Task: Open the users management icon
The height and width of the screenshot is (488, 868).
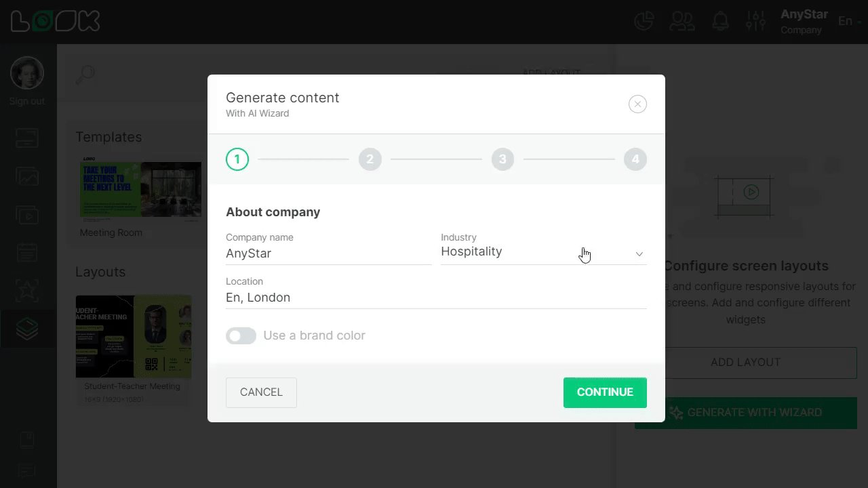Action: pos(682,21)
